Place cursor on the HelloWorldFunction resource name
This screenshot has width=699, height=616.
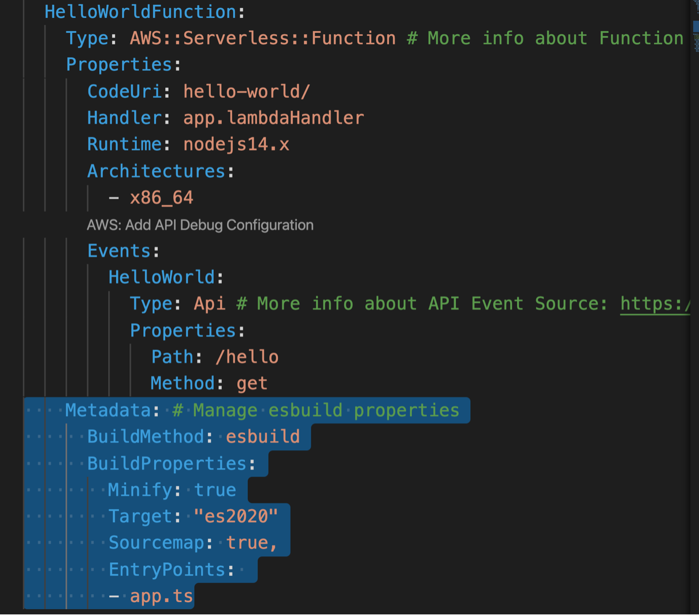point(139,12)
